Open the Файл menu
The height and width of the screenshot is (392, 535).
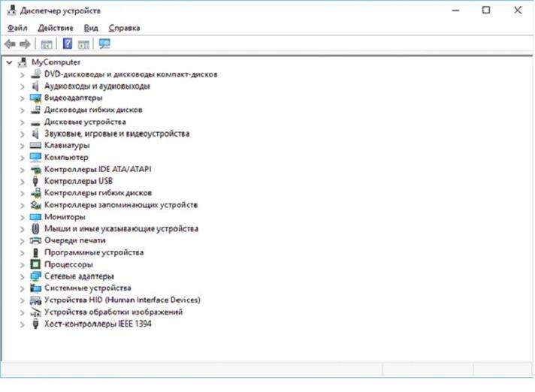point(17,28)
